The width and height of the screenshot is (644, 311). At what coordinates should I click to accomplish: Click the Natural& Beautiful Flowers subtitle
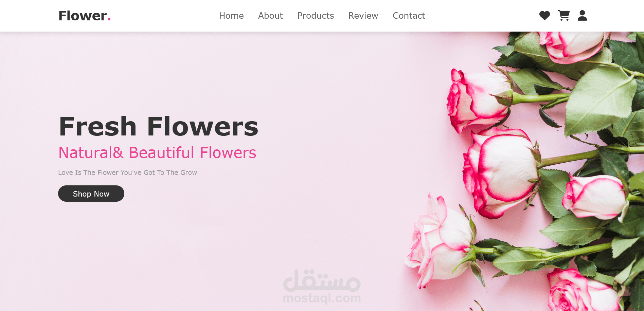coord(157,153)
